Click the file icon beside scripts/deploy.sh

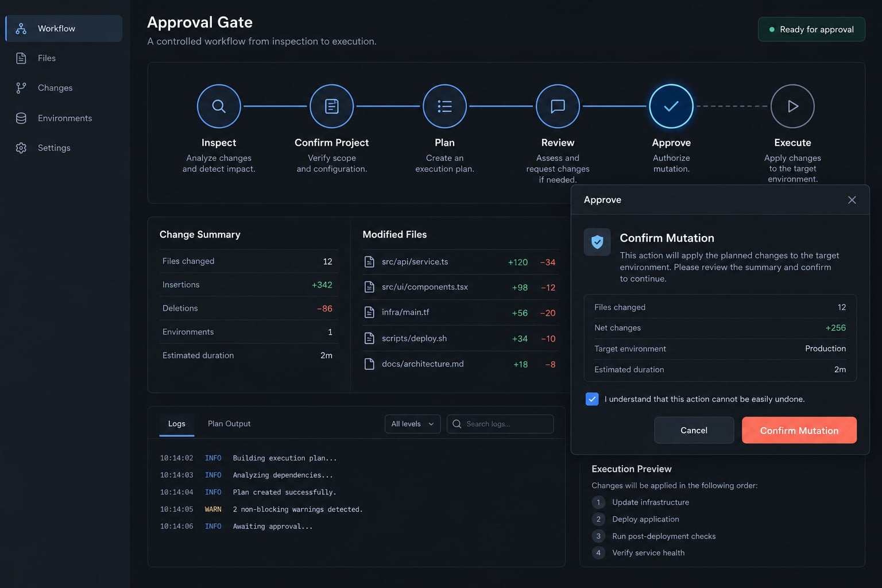[370, 338]
